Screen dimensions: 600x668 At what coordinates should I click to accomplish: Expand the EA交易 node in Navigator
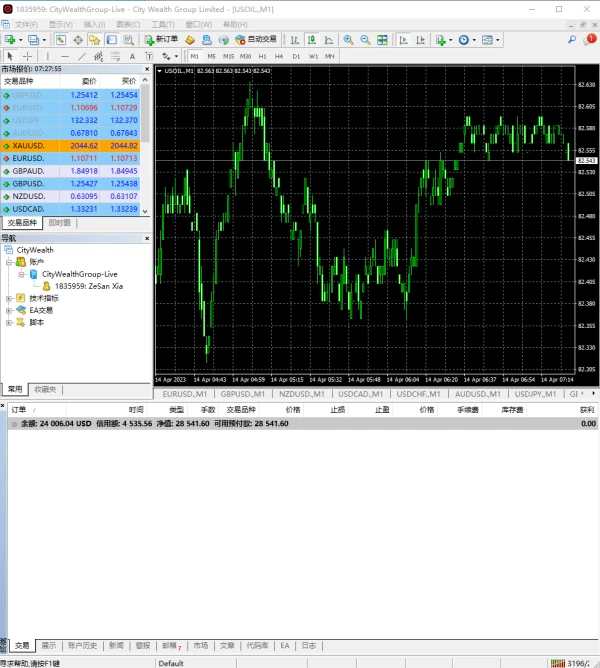9,310
